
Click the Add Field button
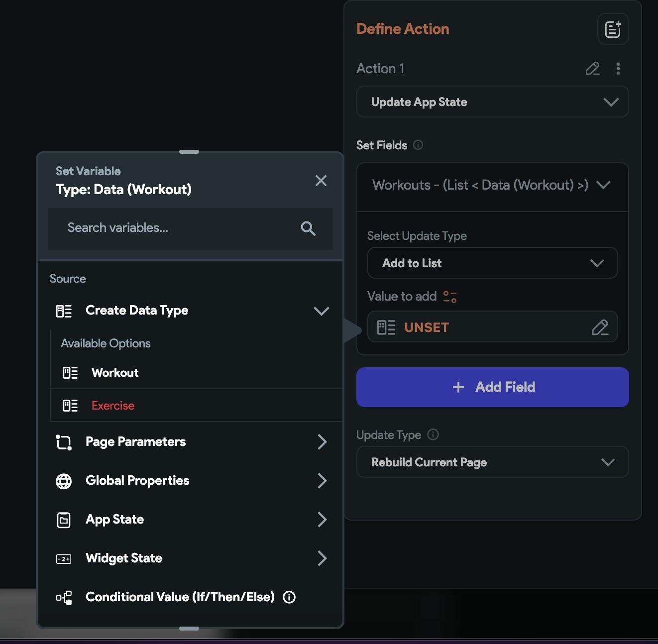pos(492,387)
